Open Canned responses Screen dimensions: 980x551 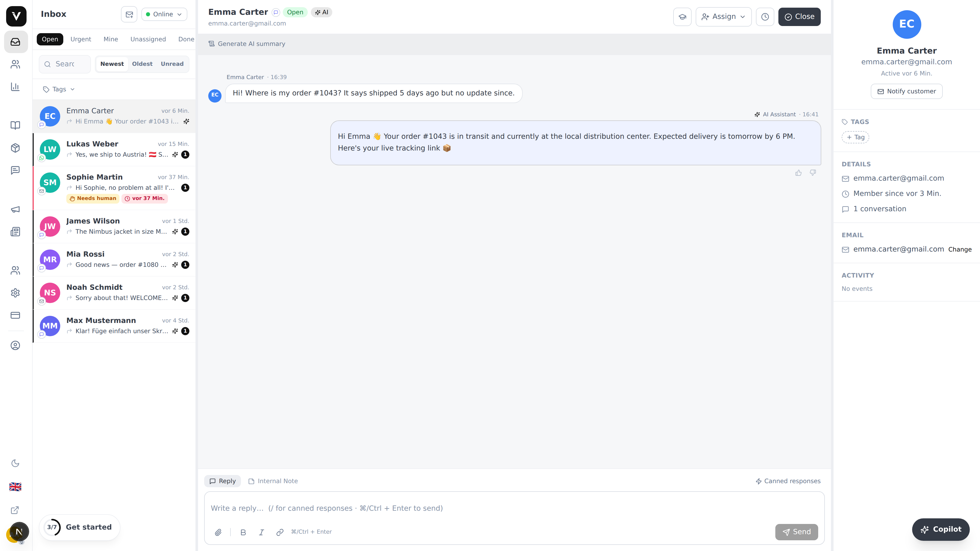(x=788, y=481)
